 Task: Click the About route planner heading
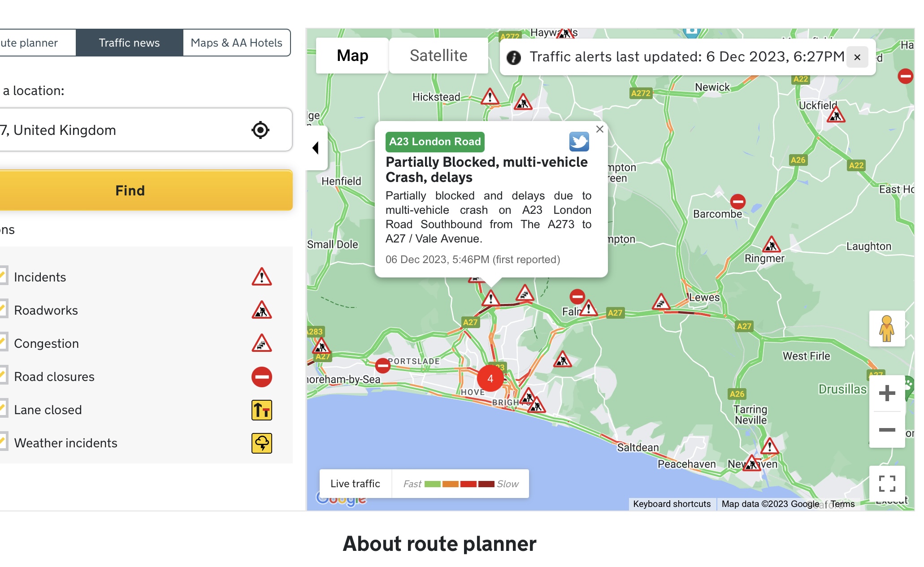(439, 544)
